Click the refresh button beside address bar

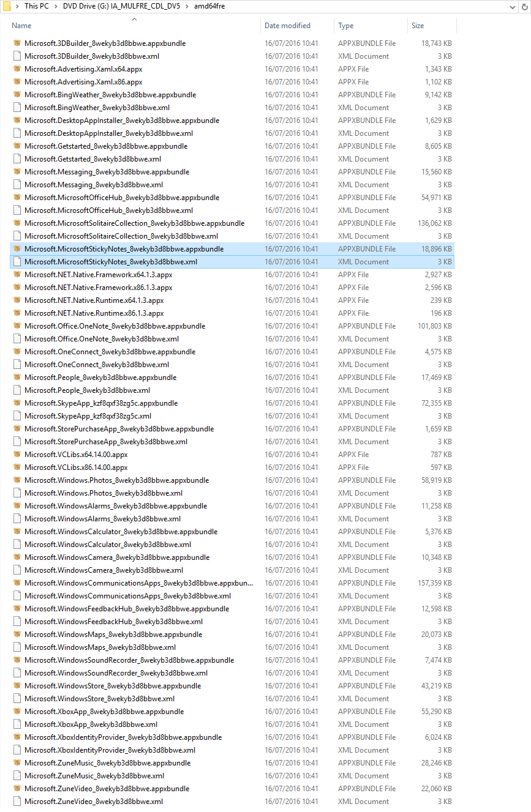pos(525,6)
